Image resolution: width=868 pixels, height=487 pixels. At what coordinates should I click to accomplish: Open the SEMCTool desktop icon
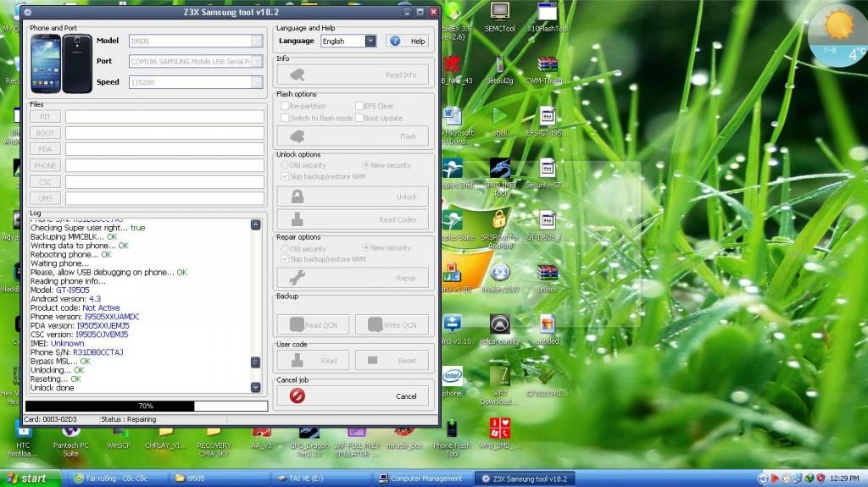pyautogui.click(x=499, y=18)
